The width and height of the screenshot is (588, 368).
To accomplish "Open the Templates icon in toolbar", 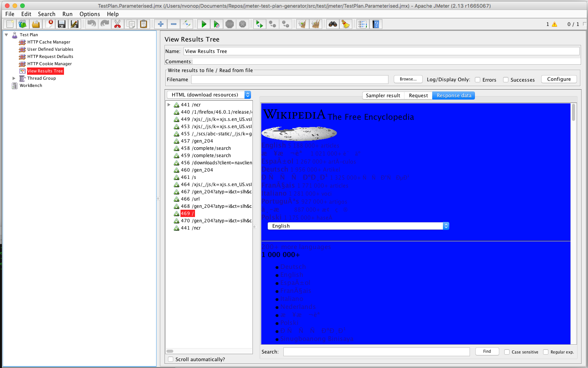I will (23, 24).
